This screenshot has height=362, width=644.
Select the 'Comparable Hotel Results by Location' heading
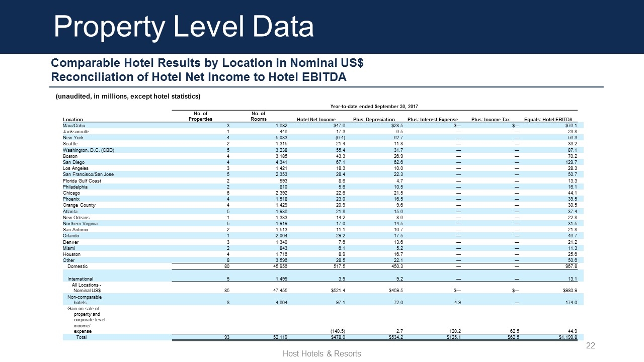pyautogui.click(x=207, y=64)
